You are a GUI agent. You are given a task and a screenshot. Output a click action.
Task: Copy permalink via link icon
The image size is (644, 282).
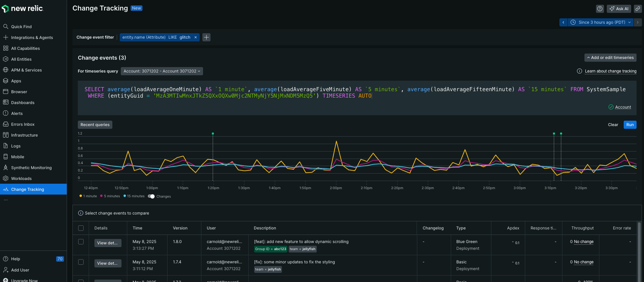[x=638, y=9]
